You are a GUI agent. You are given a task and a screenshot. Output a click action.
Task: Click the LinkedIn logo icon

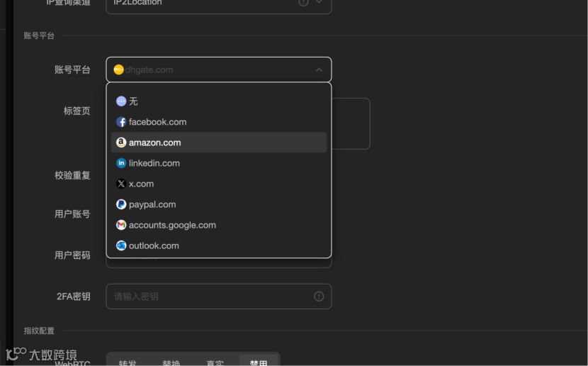click(x=121, y=163)
